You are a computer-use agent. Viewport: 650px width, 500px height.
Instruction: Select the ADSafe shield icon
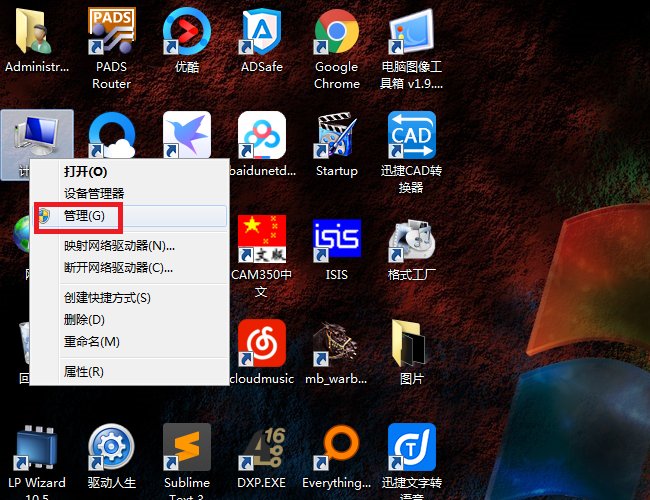[261, 31]
